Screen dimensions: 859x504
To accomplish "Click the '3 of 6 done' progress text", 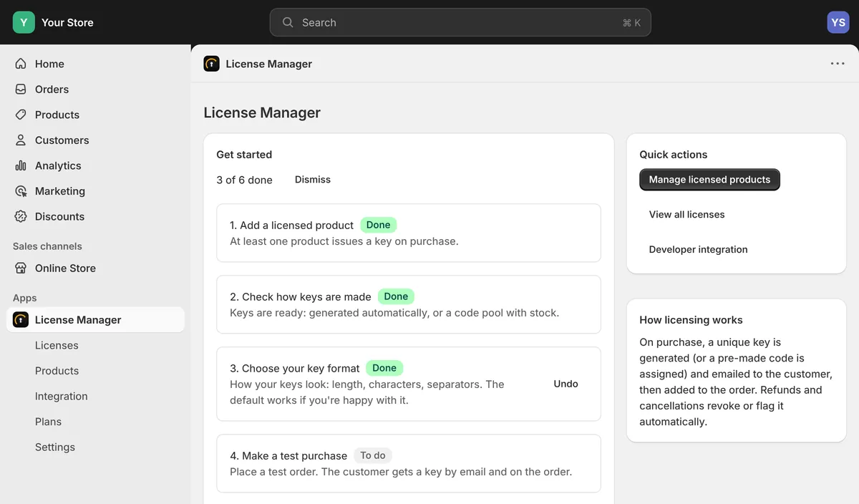I will pos(244,180).
